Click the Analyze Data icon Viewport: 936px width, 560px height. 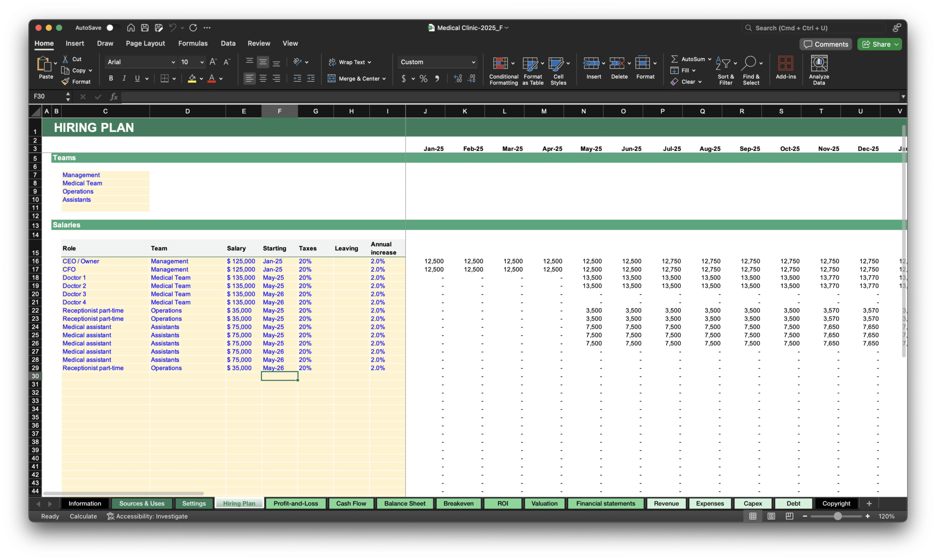pos(819,63)
